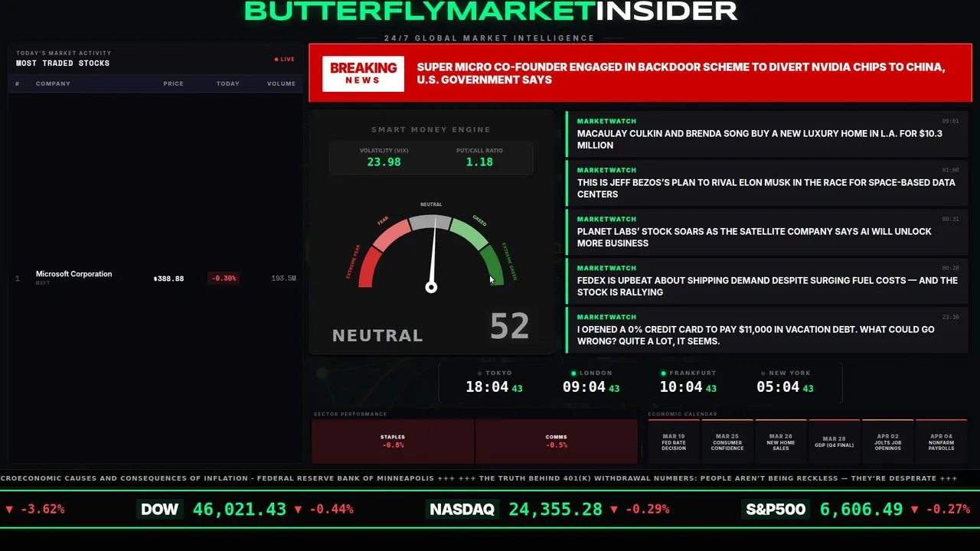Select the STAPLES -0.8% sector tile
980x551 pixels.
393,442
